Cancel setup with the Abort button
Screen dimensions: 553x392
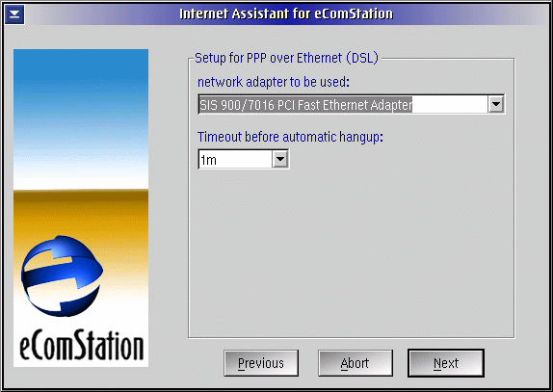coord(355,363)
